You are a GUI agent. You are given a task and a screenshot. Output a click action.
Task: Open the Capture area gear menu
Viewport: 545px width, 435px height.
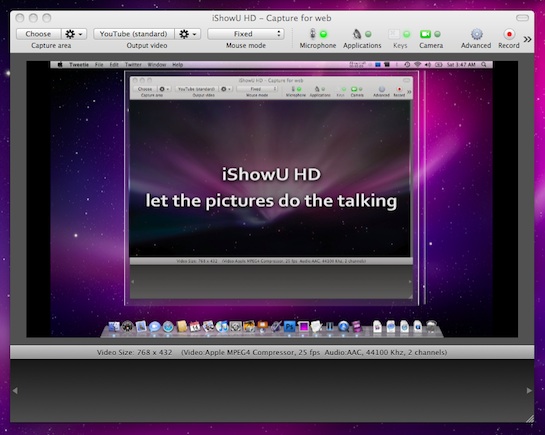click(74, 34)
